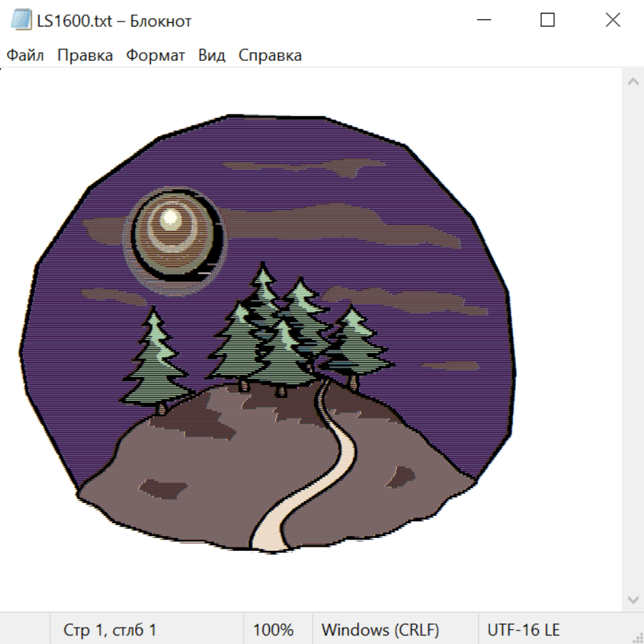Close the LS1600.txt Notepad window
644x644 pixels.
coord(613,21)
